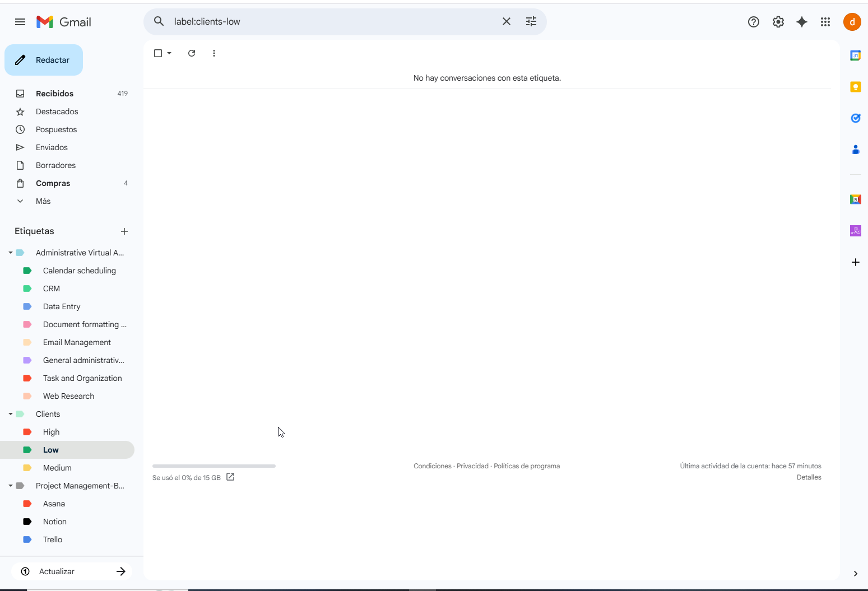Collapse the Clients label group
Image resolution: width=868 pixels, height=591 pixels.
pyautogui.click(x=11, y=414)
